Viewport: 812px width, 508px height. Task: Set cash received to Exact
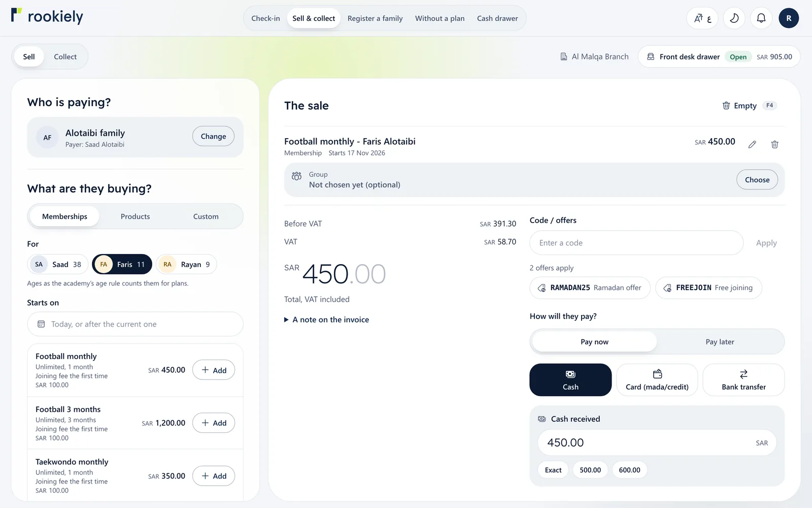click(x=553, y=470)
